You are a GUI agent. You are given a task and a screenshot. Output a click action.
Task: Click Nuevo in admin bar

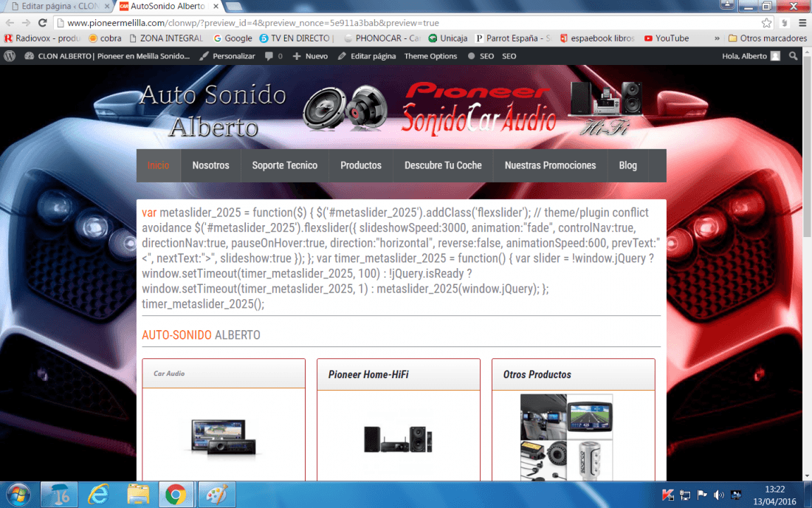click(310, 56)
